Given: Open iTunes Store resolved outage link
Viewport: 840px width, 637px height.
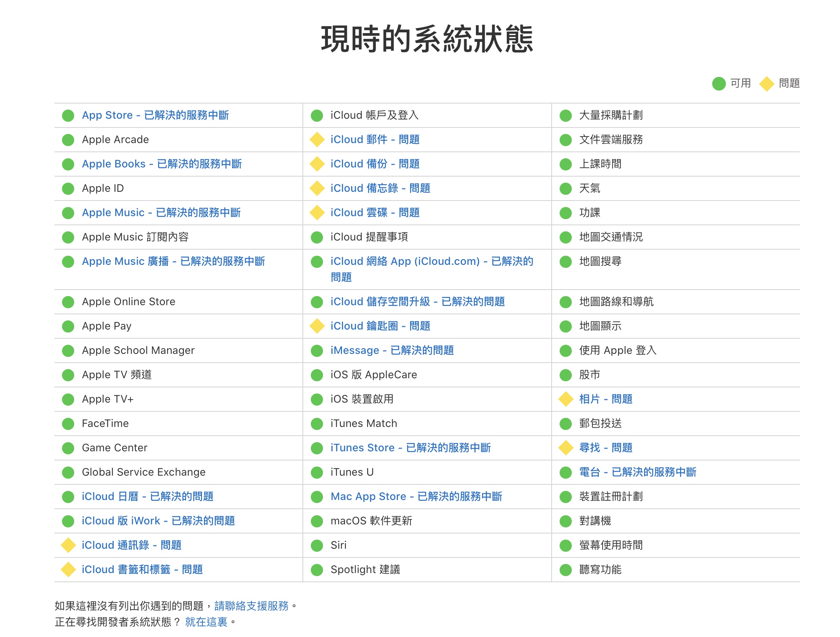Looking at the screenshot, I should [x=410, y=448].
